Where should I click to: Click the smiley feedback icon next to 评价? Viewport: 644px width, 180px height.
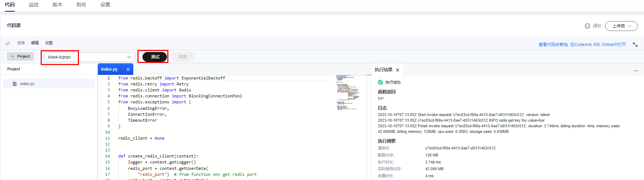click(588, 26)
